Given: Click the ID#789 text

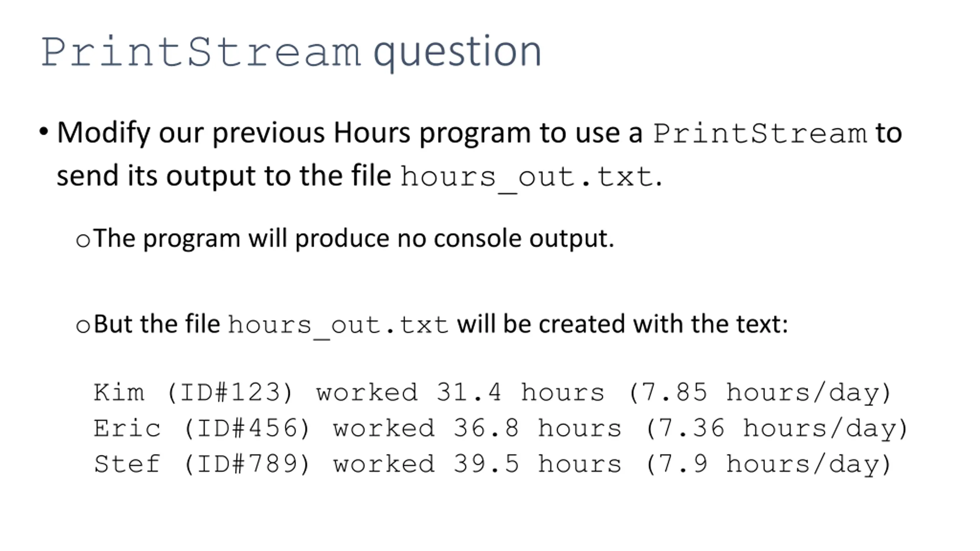Looking at the screenshot, I should pos(247,464).
